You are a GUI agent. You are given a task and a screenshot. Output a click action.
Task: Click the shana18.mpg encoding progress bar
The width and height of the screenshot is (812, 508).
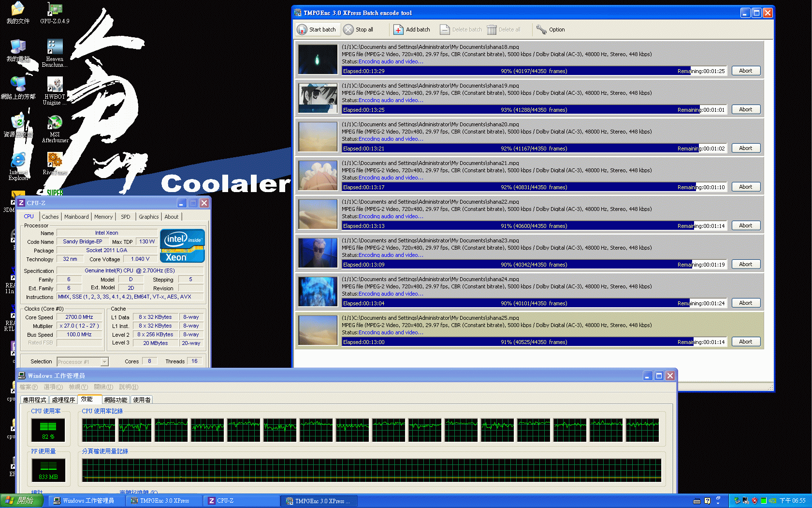click(534, 71)
